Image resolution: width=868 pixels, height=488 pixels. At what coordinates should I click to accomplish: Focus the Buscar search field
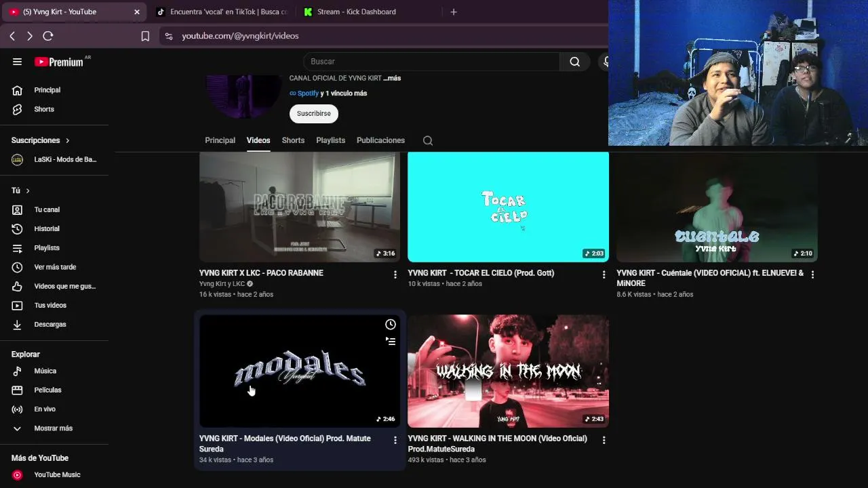pos(431,62)
